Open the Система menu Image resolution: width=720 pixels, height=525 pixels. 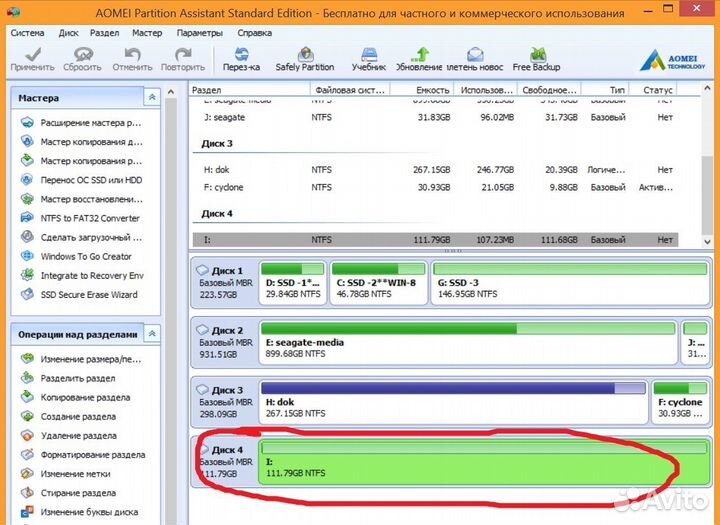(27, 32)
